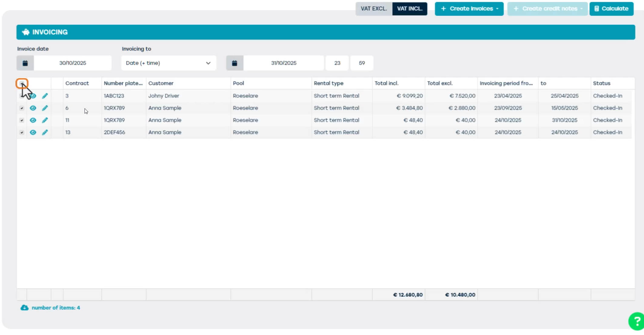Screen dimensions: 644x335
Task: Click the cloud export icon near the item count
Action: (x=24, y=308)
